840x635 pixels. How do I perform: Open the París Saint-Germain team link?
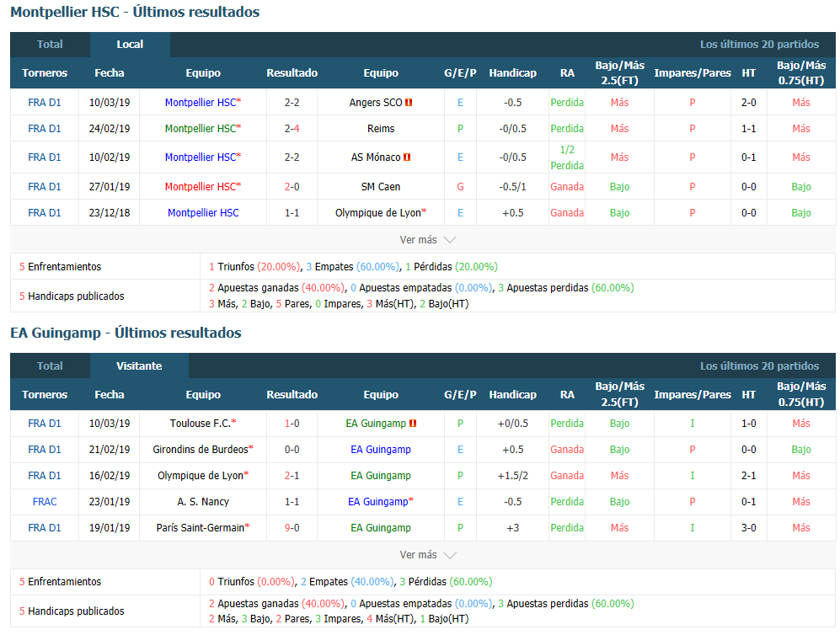coord(201,527)
